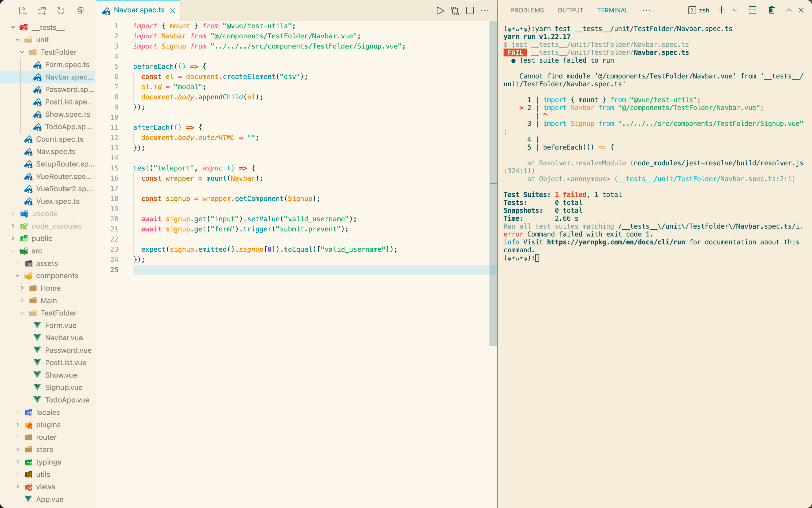Run the Navbar.spec.ts file with play icon
This screenshot has height=508, width=812.
click(x=440, y=11)
